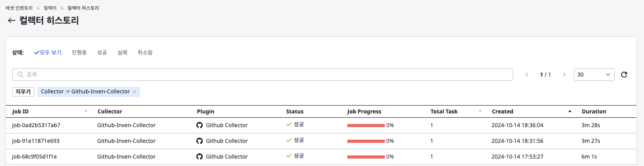This screenshot has width=644, height=166.
Task: Click the refresh icon next to page size
Action: pyautogui.click(x=624, y=75)
